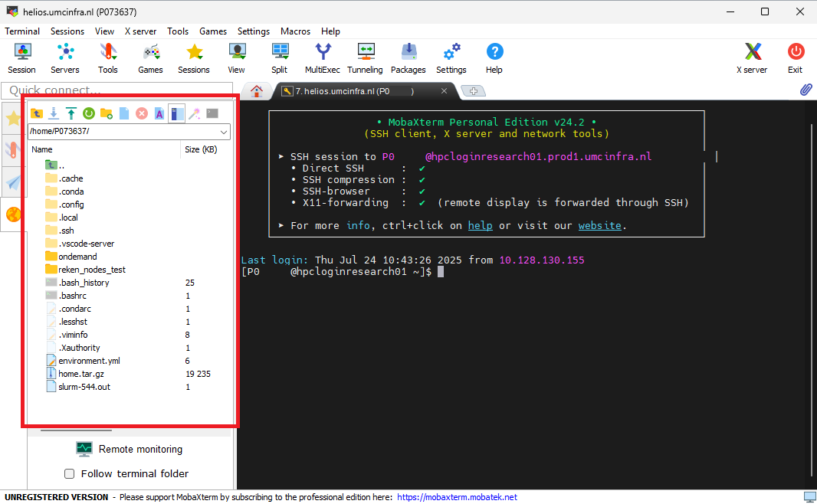Click the red Exit power icon
The image size is (817, 504).
(x=795, y=57)
